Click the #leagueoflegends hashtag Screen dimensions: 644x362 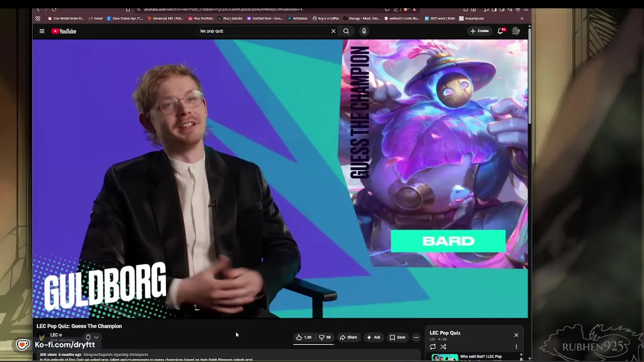(98, 354)
